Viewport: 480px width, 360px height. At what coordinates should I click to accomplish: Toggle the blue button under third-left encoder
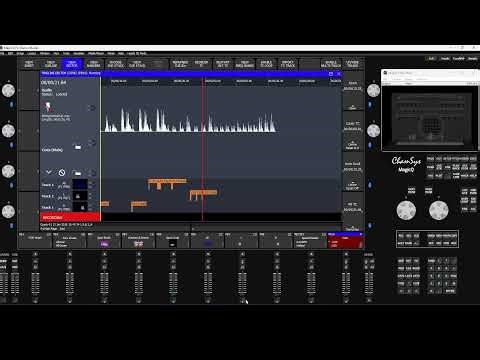click(11, 185)
